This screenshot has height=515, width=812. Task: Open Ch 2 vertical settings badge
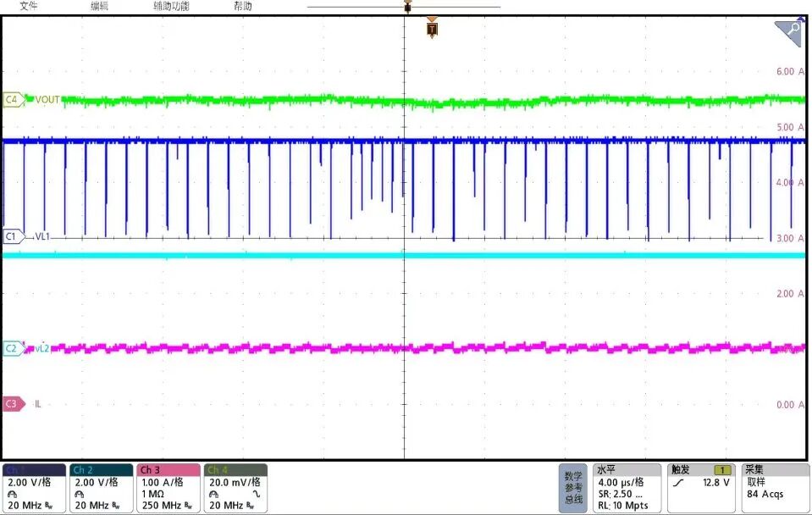tap(101, 488)
